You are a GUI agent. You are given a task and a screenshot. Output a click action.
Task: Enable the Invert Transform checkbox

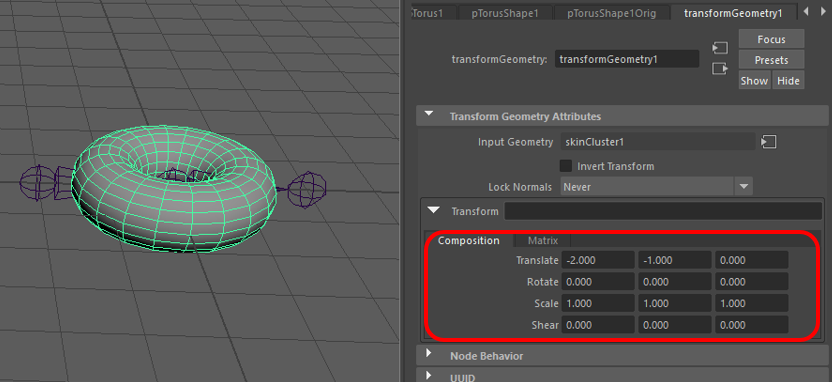pos(566,166)
